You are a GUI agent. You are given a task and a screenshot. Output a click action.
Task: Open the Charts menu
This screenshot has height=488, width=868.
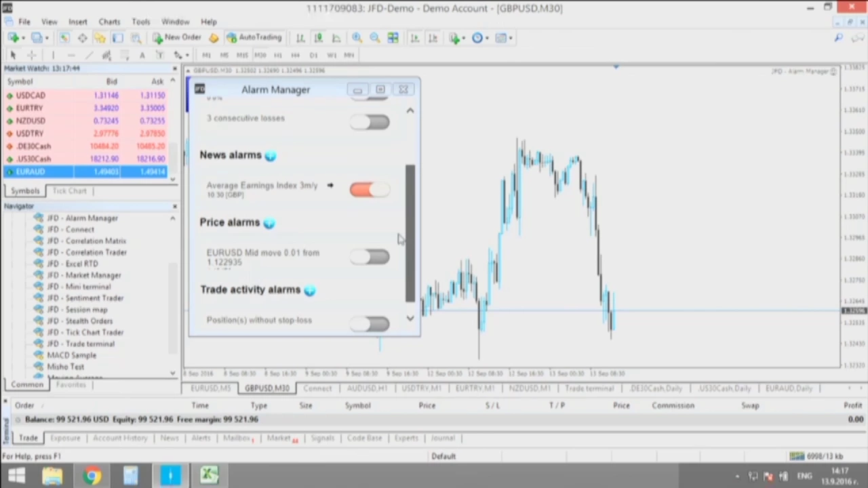[x=109, y=22]
